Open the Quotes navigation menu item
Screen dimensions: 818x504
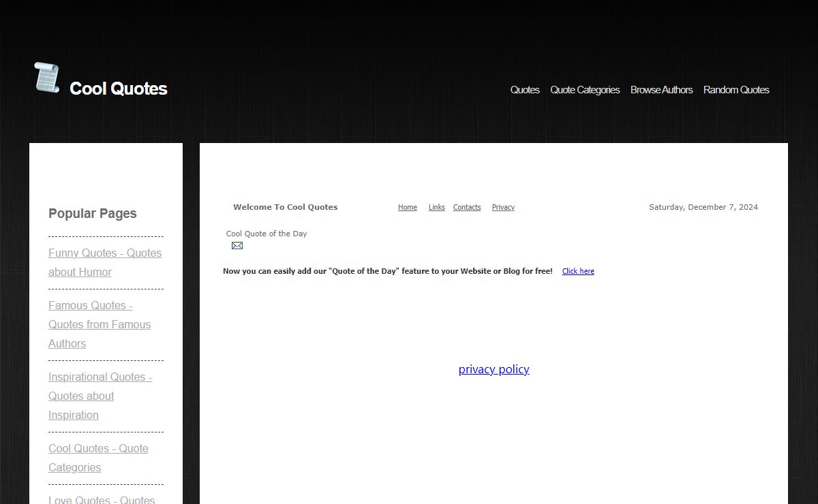click(x=524, y=90)
